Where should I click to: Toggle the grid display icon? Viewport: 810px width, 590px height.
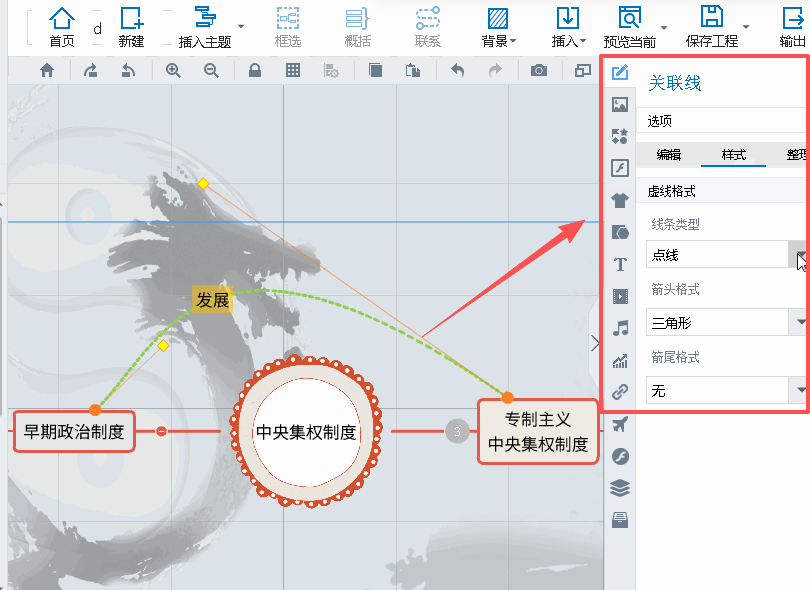pos(293,70)
